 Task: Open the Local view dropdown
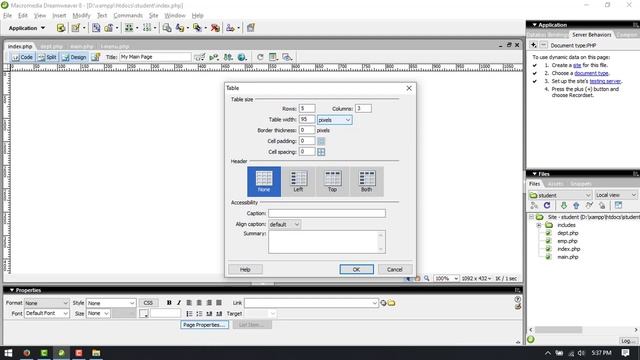pos(616,195)
